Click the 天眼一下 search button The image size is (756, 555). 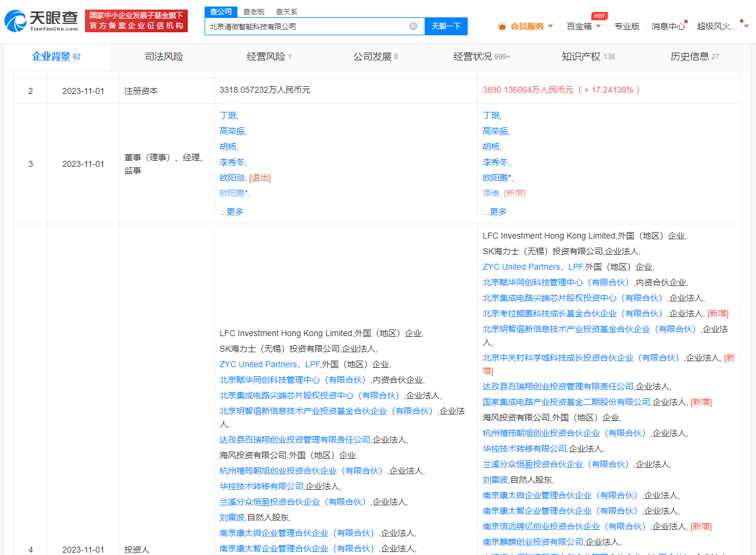point(446,26)
